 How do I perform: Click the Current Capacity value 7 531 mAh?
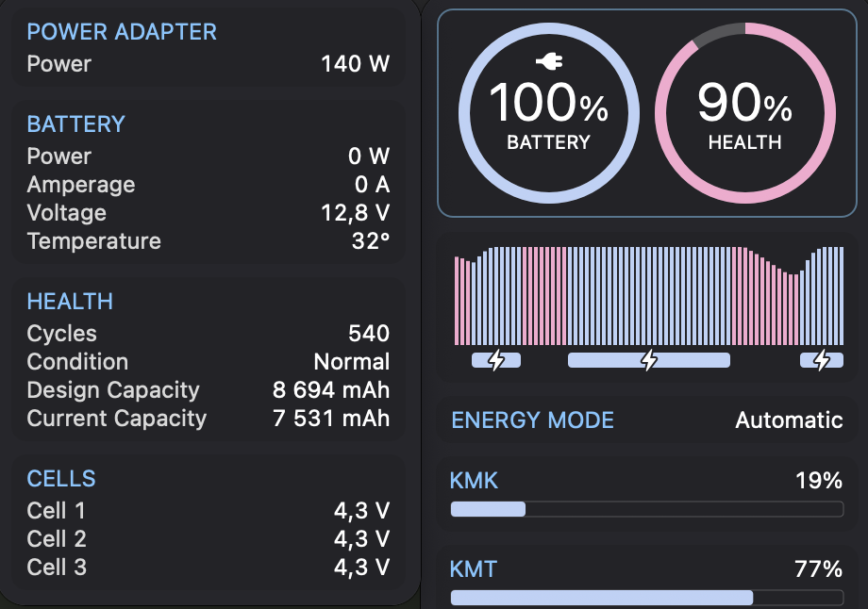coord(330,419)
